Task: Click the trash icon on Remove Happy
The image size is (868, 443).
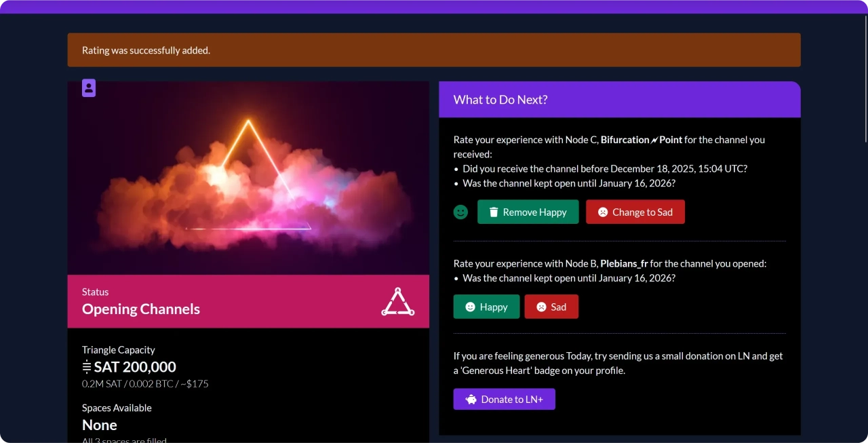Action: (x=494, y=212)
